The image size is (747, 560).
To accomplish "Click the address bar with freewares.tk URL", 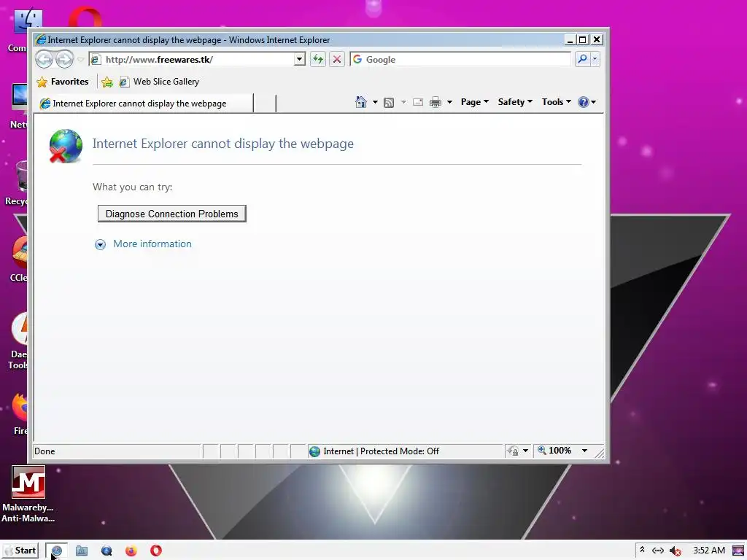I will tap(192, 60).
